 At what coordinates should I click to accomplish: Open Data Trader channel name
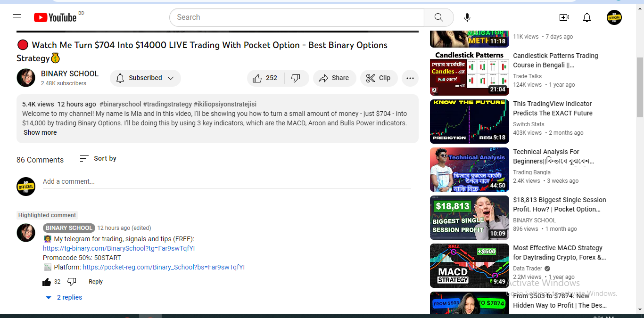[x=528, y=269]
